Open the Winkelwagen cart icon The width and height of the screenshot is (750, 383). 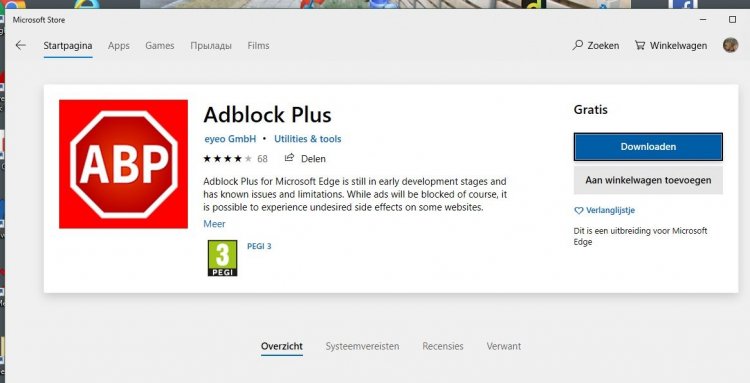640,45
